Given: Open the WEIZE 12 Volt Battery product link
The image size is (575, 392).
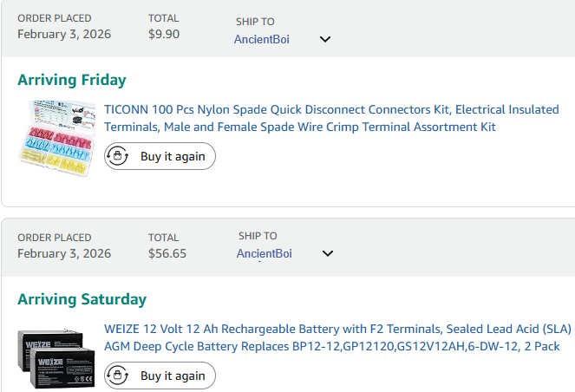Looking at the screenshot, I should [337, 337].
